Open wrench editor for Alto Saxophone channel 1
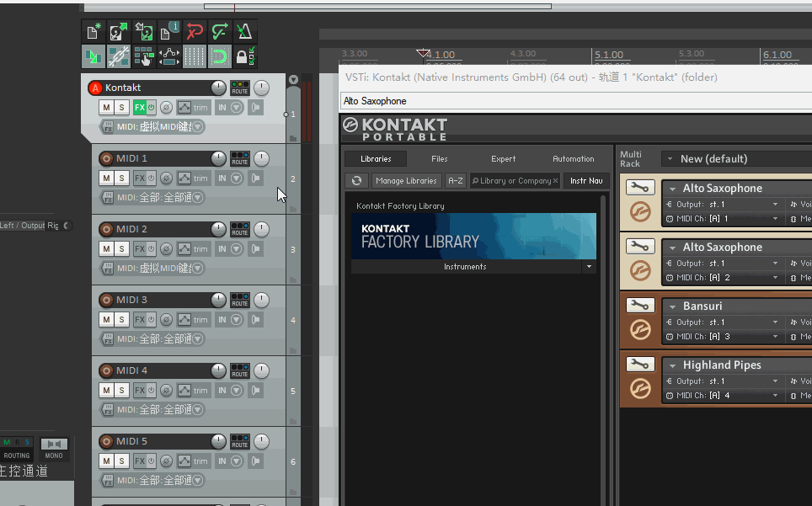 click(641, 187)
